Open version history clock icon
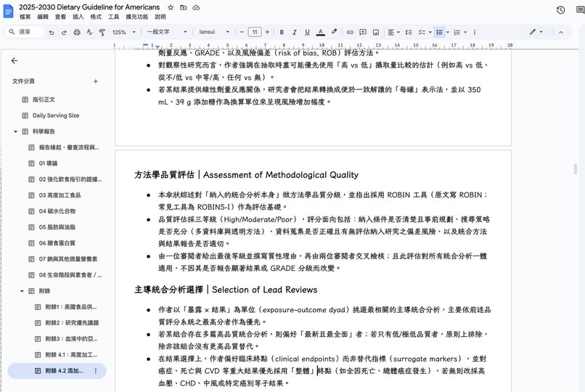Image resolution: width=585 pixels, height=392 pixels. tap(560, 10)
